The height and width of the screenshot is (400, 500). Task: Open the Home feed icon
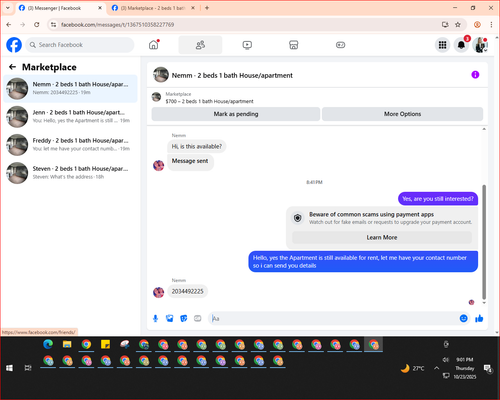click(154, 45)
